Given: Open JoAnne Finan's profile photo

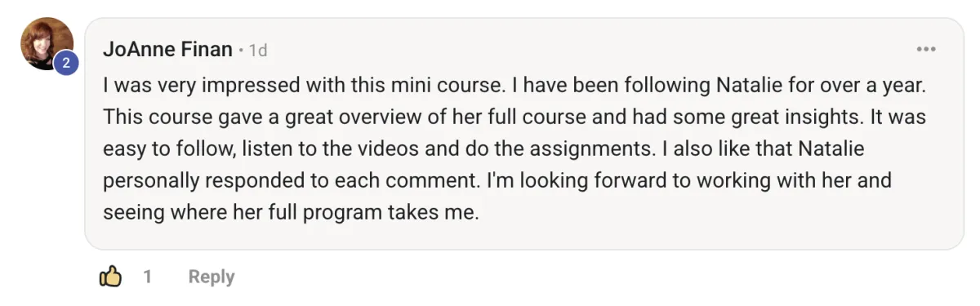Looking at the screenshot, I should click(x=47, y=43).
